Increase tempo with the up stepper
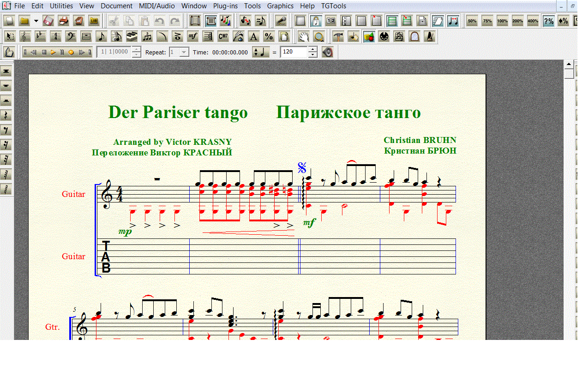588x375 pixels. point(313,49)
